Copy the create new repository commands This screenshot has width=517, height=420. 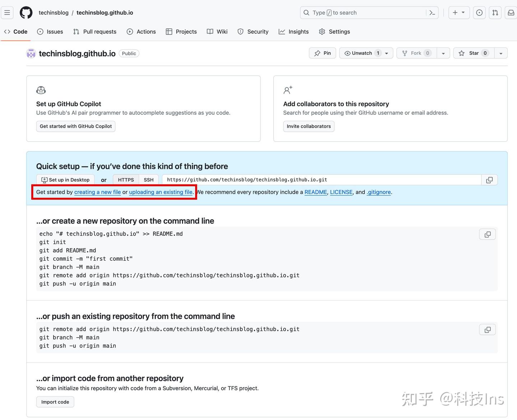pos(488,234)
